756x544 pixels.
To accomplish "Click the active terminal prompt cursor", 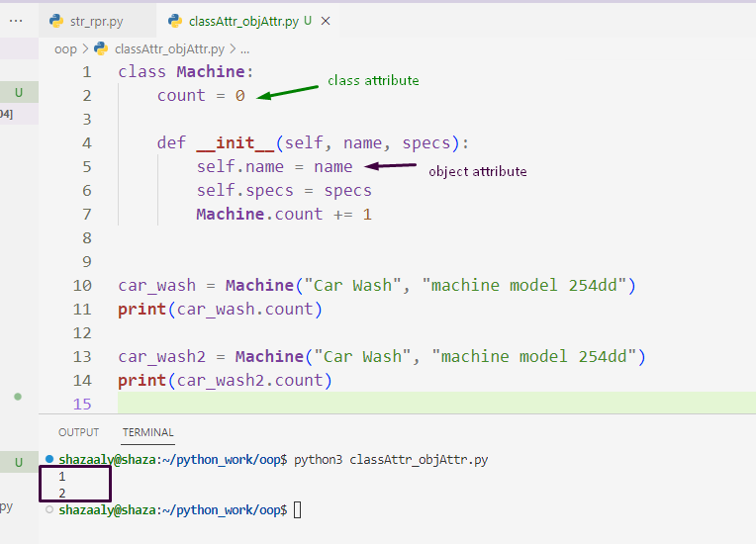I will [x=298, y=509].
